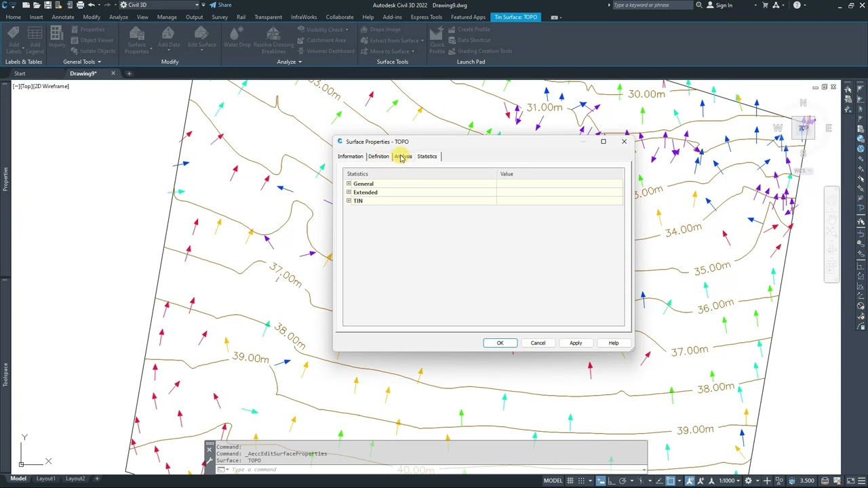Click the 3.500 value in status bar

click(807, 481)
